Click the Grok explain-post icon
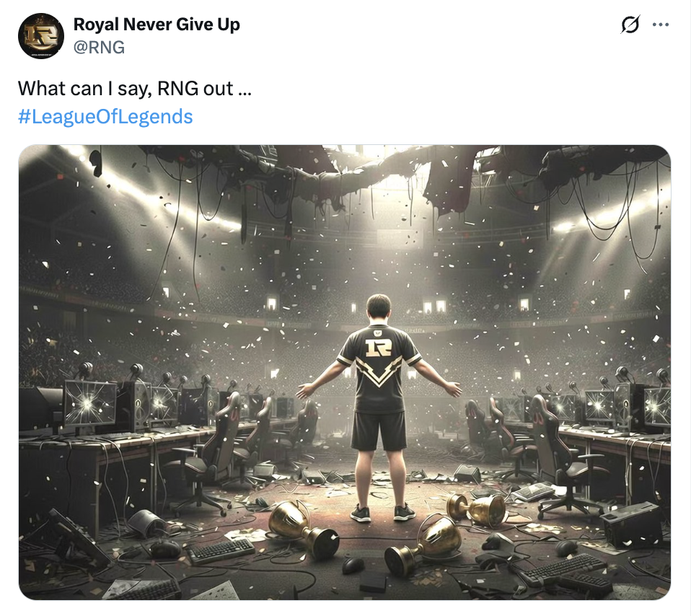691x616 pixels. pyautogui.click(x=630, y=25)
